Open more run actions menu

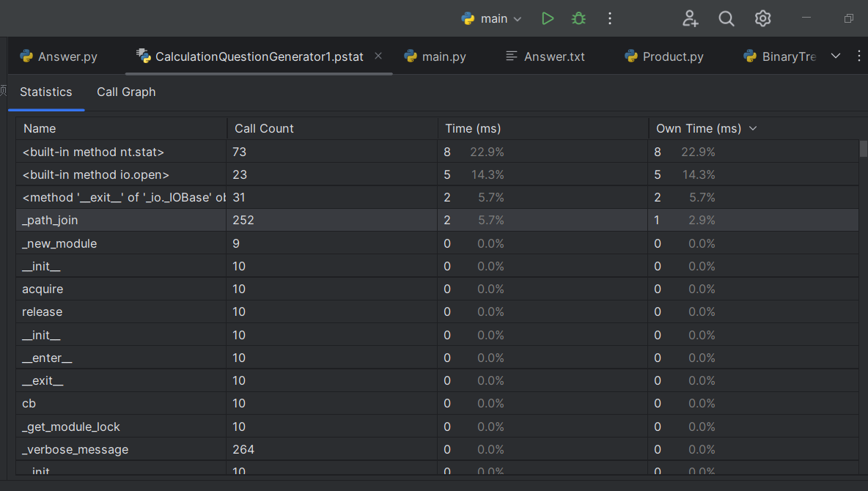click(x=610, y=19)
